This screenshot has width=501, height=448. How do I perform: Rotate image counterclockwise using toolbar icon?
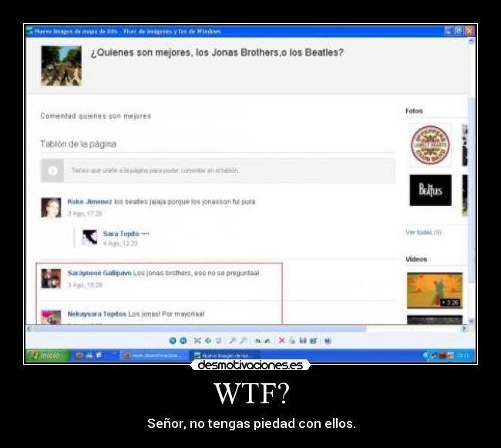pyautogui.click(x=267, y=341)
